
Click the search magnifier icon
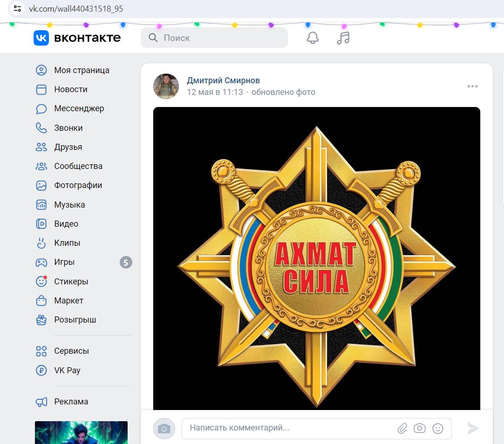[x=153, y=38]
